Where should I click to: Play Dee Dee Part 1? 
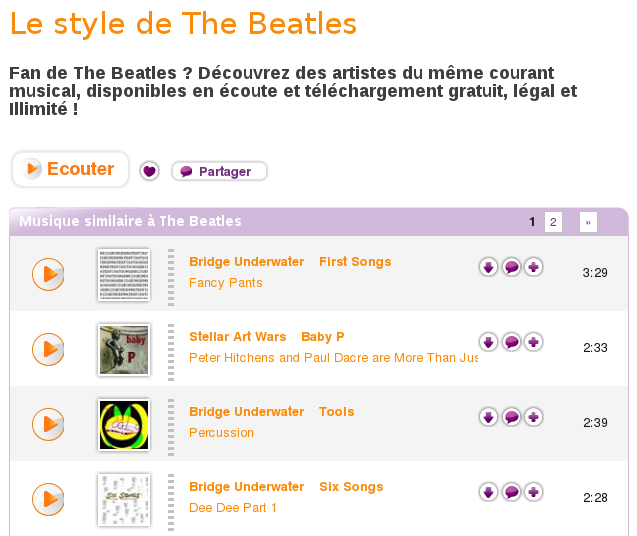tap(48, 499)
